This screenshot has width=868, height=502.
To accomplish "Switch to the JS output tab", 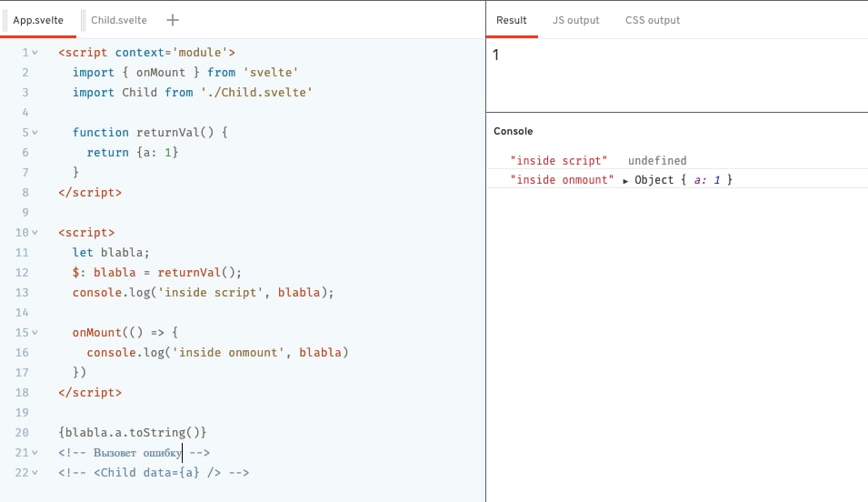I will (575, 20).
